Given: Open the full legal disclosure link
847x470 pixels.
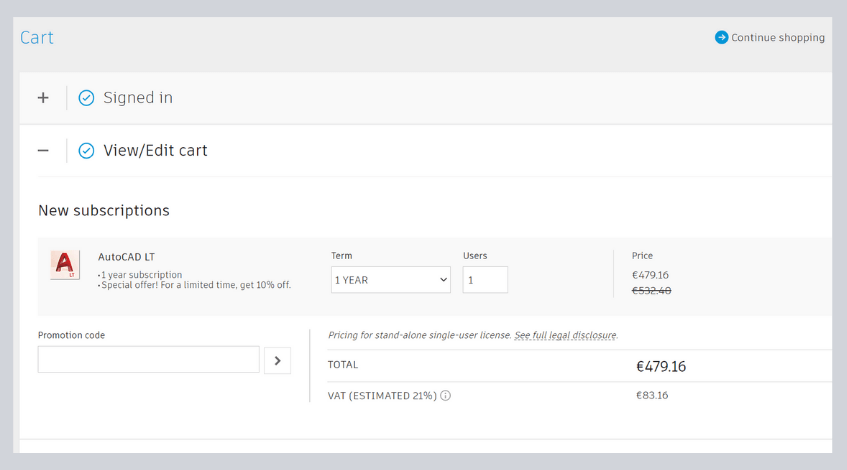Looking at the screenshot, I should click(565, 335).
